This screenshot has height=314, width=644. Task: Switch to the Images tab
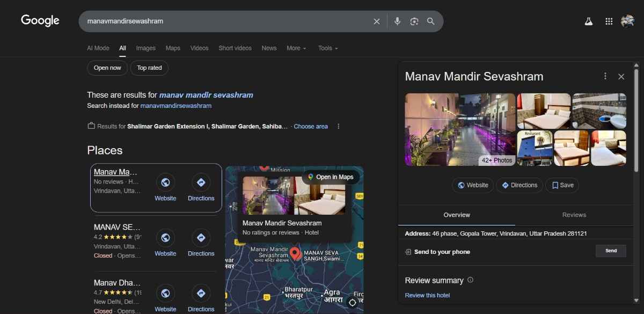(145, 48)
